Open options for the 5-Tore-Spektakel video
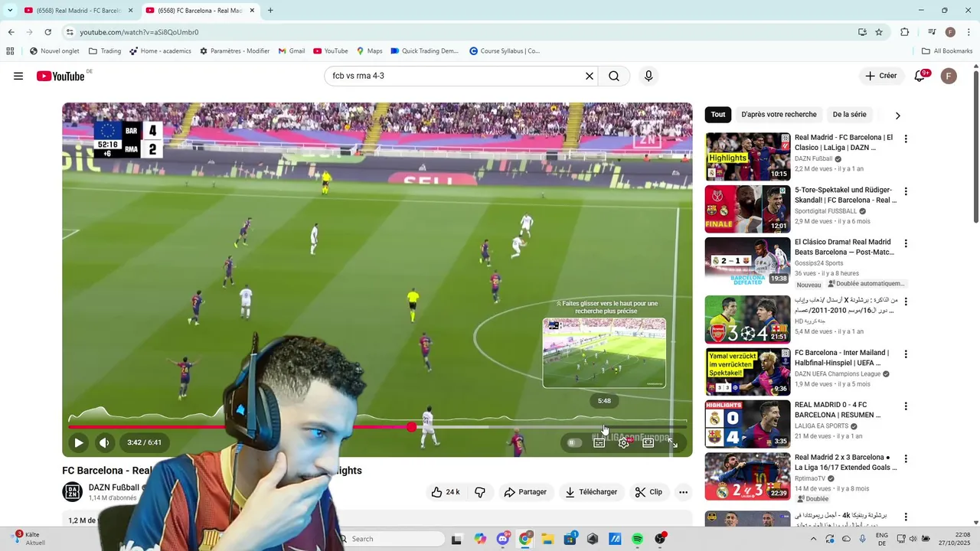The height and width of the screenshot is (551, 980). click(906, 191)
